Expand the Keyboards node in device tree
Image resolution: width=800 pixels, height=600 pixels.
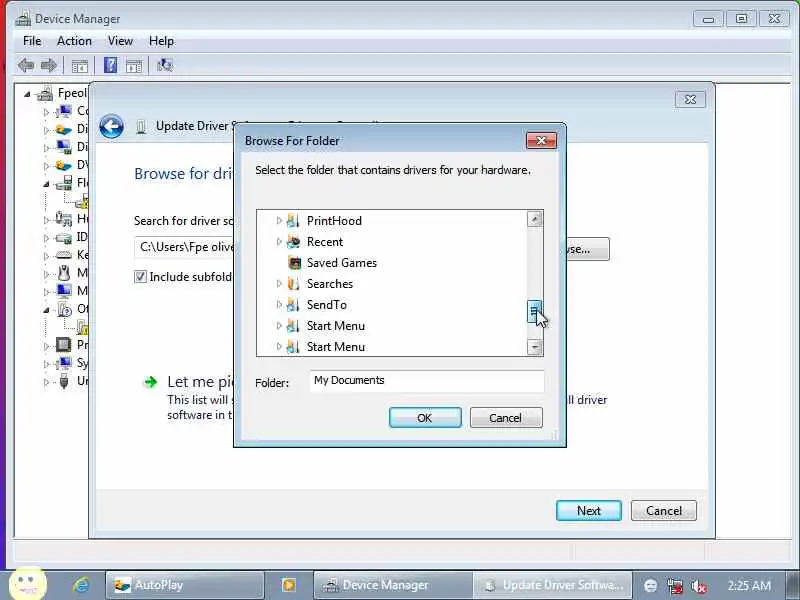point(46,256)
